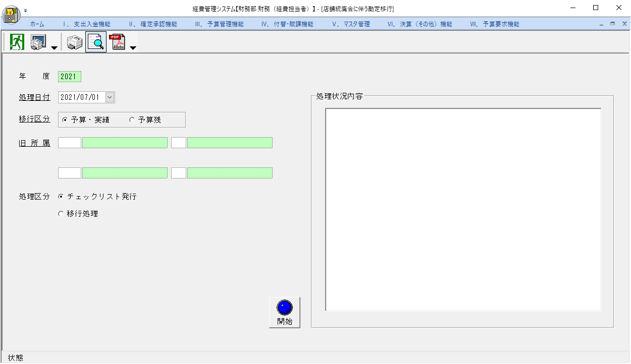
Task: Click the screen print monitor-and-printer icon
Action: coord(39,42)
